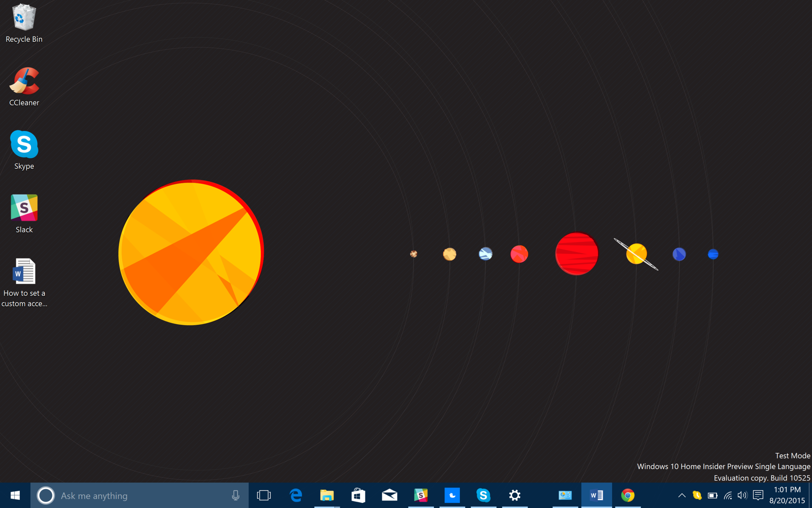The width and height of the screenshot is (812, 508).
Task: Open the Task View button
Action: coord(263,495)
